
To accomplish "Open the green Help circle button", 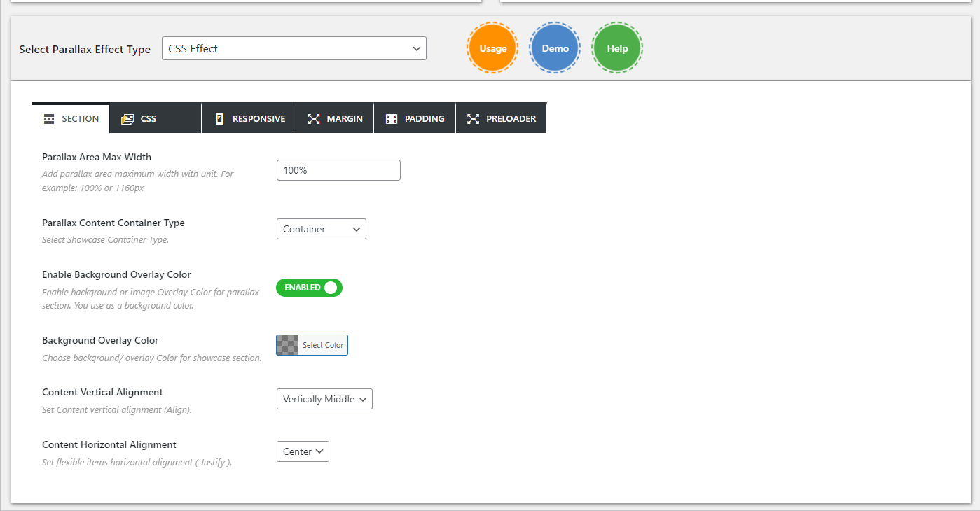I will point(618,48).
